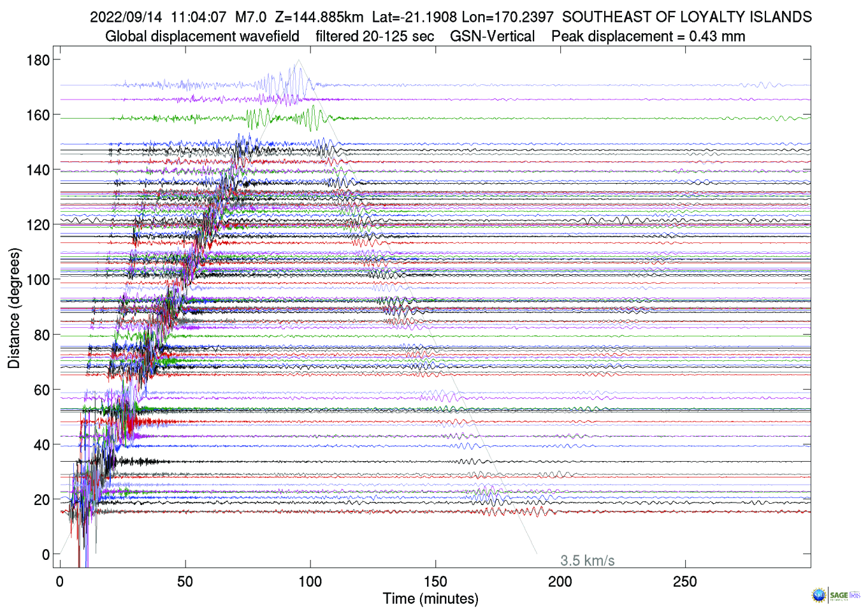Image resolution: width=868 pixels, height=609 pixels.
Task: Click the purple IRIS logo
Action: 855,596
